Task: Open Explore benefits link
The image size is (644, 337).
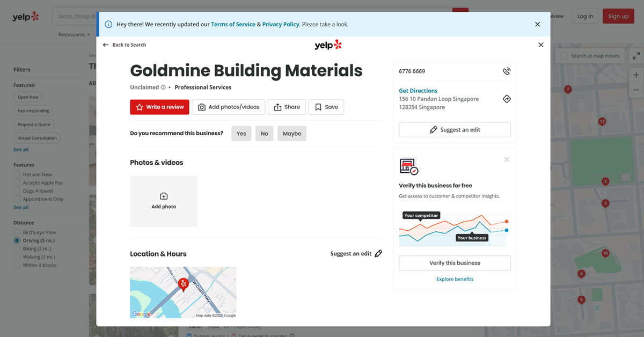Action: tap(455, 279)
